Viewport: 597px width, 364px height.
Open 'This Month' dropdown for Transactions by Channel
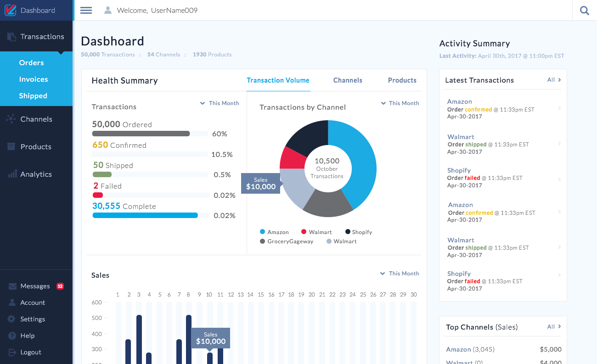(400, 103)
